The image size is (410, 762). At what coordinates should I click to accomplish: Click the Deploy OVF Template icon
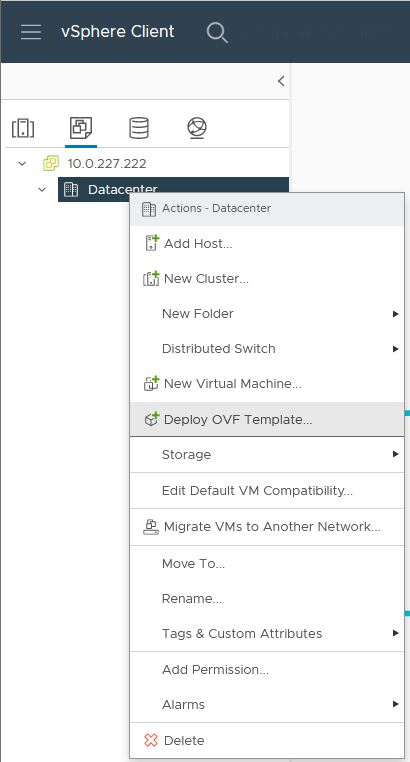[x=152, y=419]
